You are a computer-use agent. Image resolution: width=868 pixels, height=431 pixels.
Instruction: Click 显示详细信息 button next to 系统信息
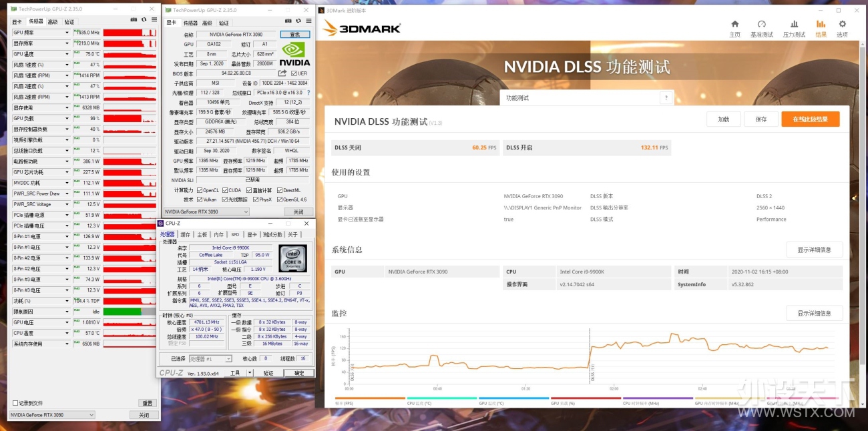[x=815, y=250]
